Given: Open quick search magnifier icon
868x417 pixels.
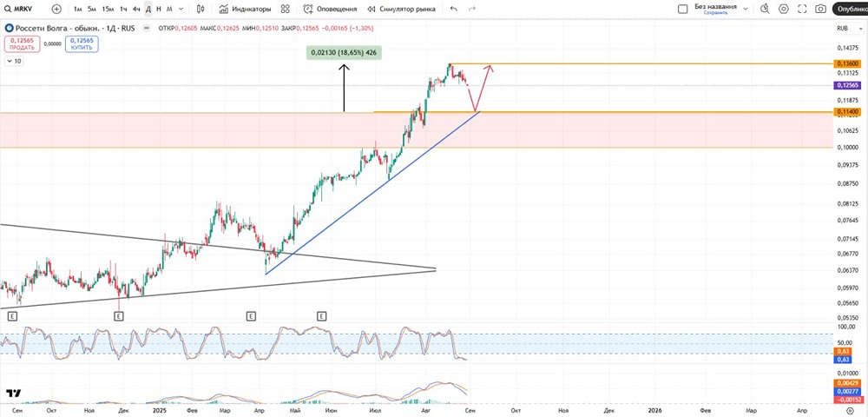Looking at the screenshot, I should pyautogui.click(x=765, y=9).
